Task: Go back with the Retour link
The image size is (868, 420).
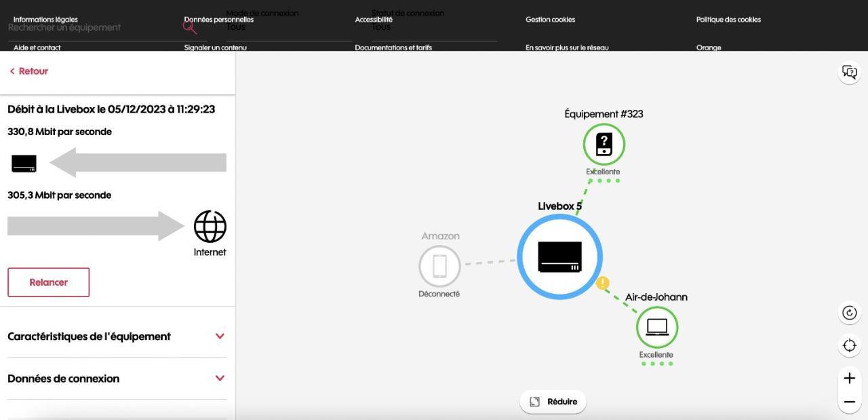Action: click(x=29, y=71)
